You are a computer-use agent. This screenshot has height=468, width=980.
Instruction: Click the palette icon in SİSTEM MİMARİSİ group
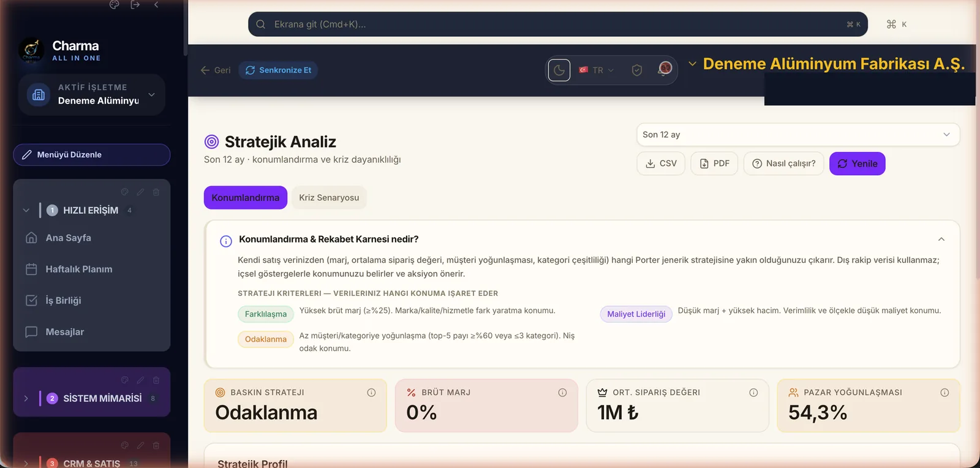[125, 380]
